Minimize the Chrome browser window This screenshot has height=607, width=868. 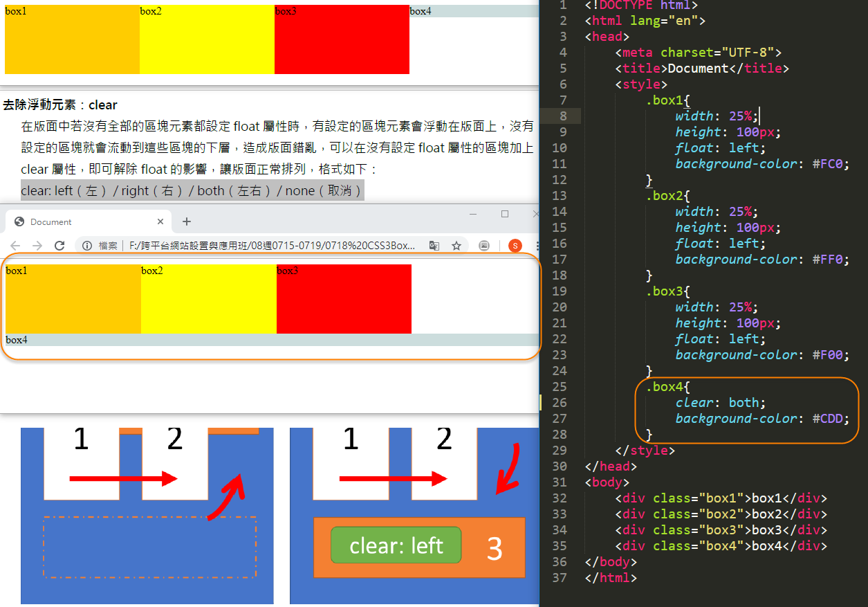pyautogui.click(x=473, y=214)
